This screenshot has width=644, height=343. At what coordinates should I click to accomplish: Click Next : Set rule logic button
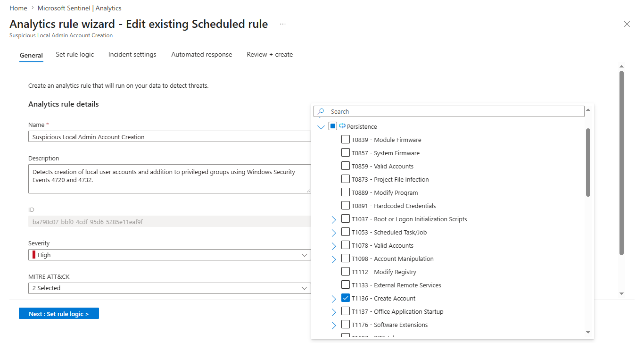[x=59, y=314]
